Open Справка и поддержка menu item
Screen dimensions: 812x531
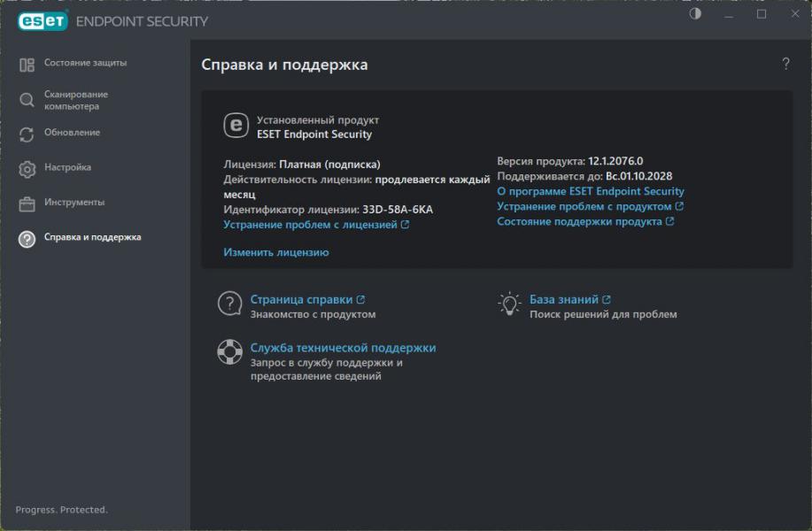tap(92, 237)
